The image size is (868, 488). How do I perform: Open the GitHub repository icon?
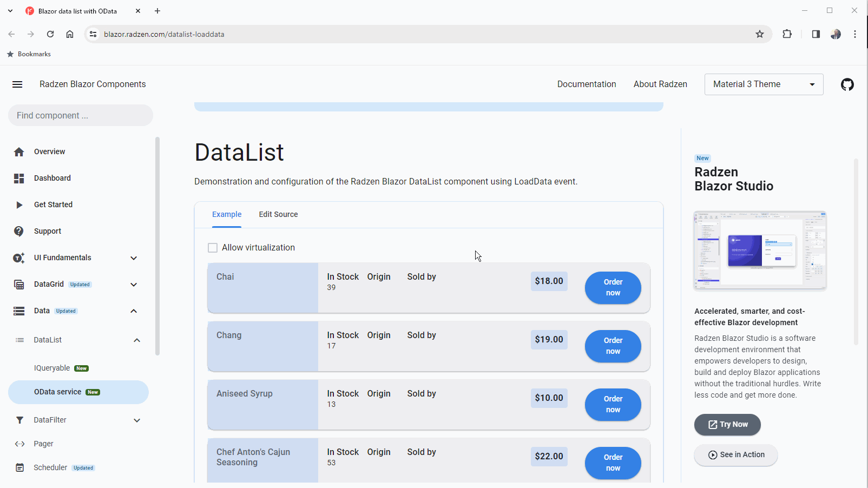point(847,84)
